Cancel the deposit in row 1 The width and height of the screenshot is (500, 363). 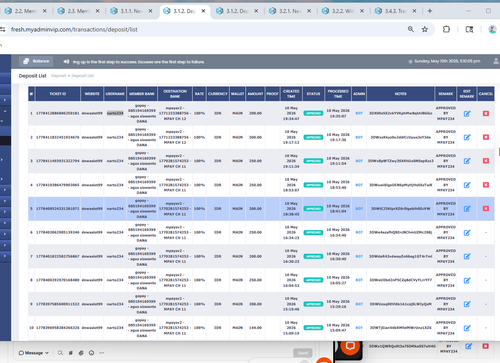[486, 114]
